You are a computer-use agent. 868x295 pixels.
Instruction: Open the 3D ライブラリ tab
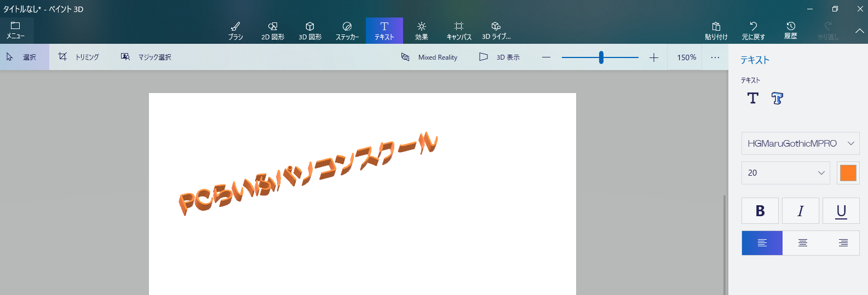(496, 31)
